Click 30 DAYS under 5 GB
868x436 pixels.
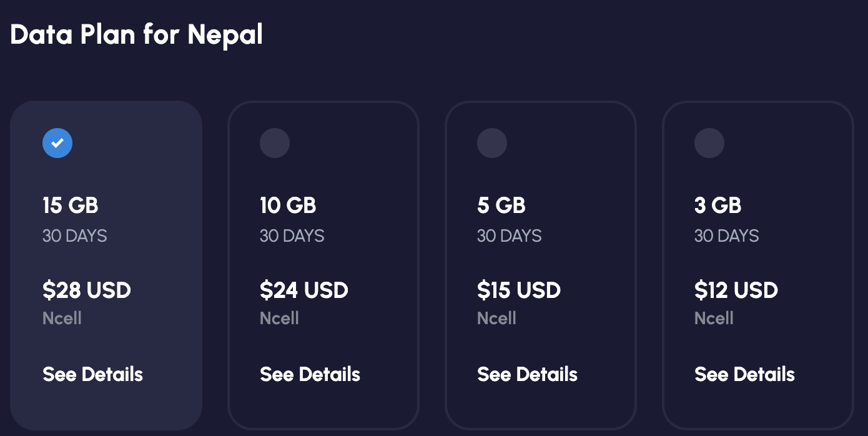pyautogui.click(x=509, y=236)
